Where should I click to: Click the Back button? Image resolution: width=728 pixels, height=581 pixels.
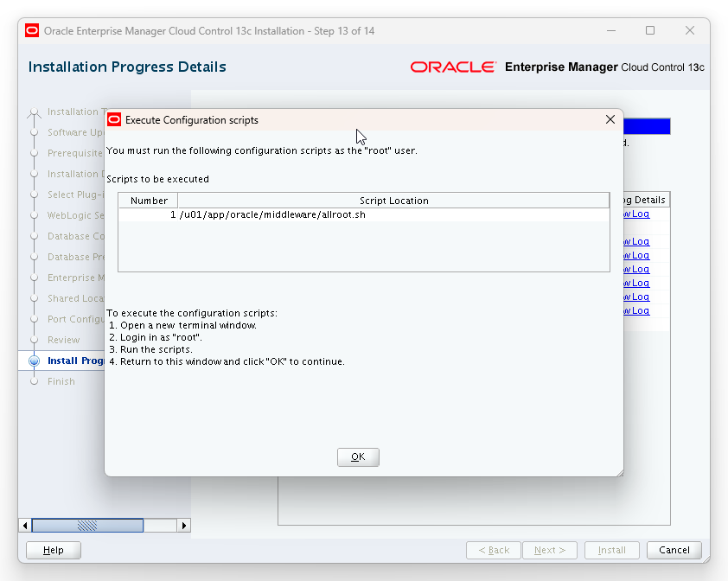tap(494, 550)
